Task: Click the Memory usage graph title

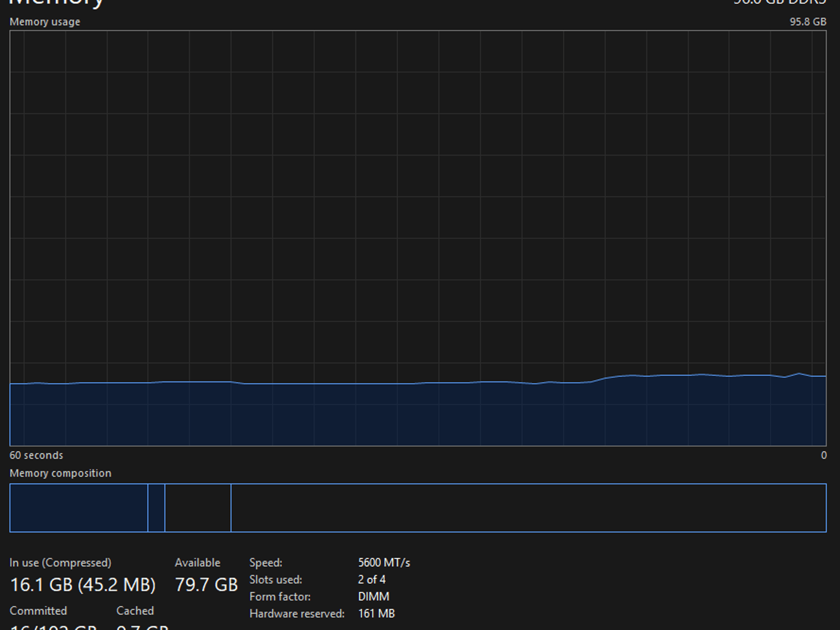Action: [45, 22]
